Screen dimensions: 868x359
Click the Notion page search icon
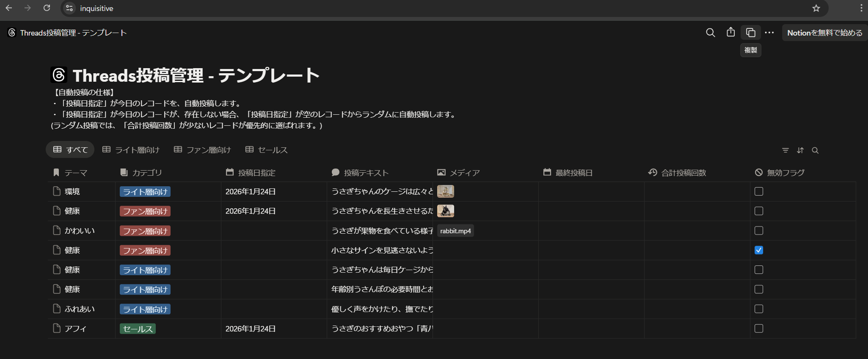coord(710,33)
